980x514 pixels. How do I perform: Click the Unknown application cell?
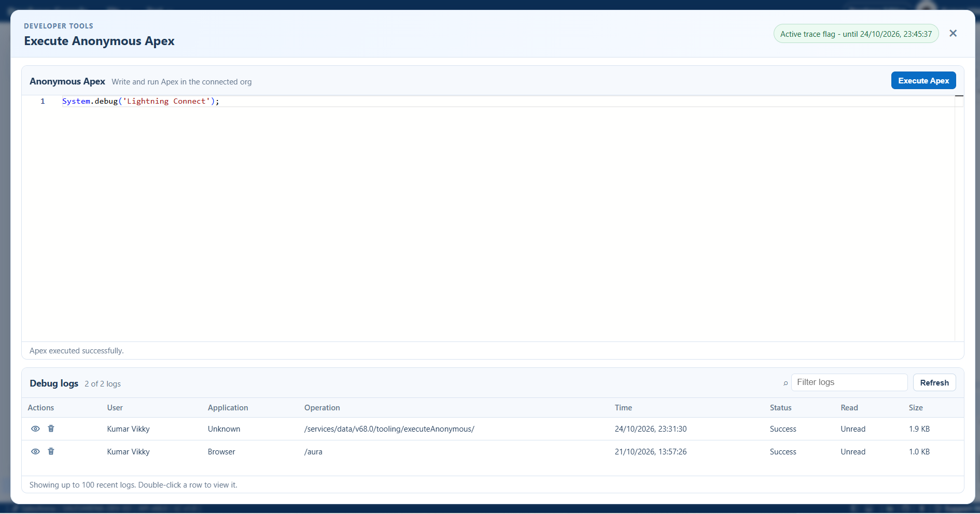224,429
